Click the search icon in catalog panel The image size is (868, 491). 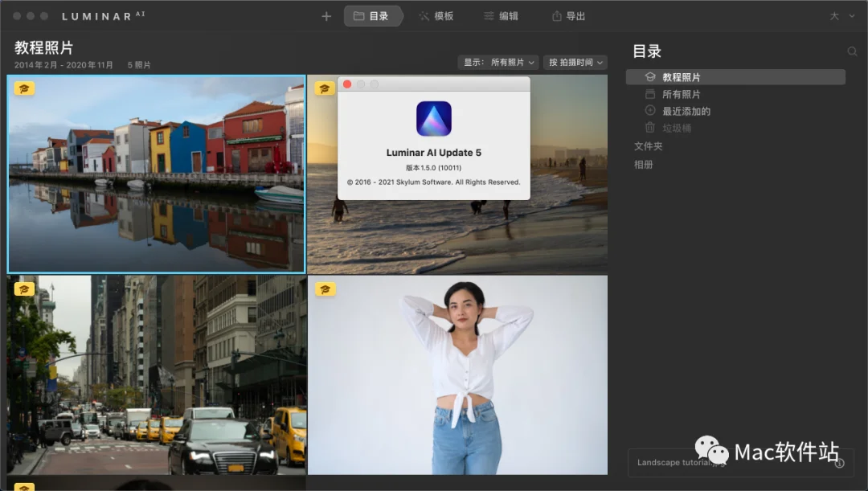point(852,51)
